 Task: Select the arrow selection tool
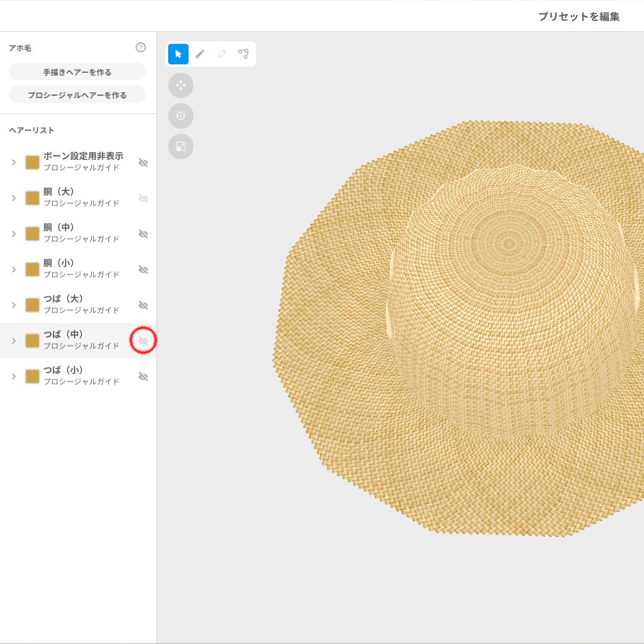click(178, 54)
